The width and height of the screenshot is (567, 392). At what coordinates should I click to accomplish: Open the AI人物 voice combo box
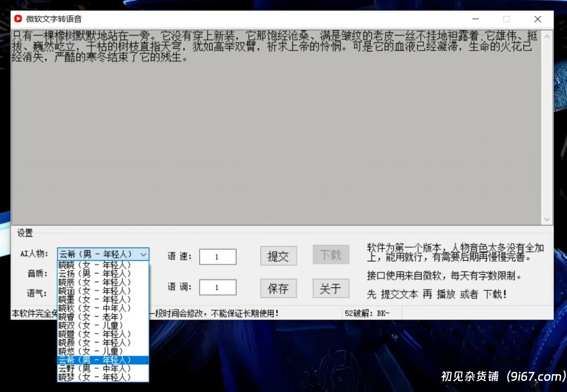[103, 254]
